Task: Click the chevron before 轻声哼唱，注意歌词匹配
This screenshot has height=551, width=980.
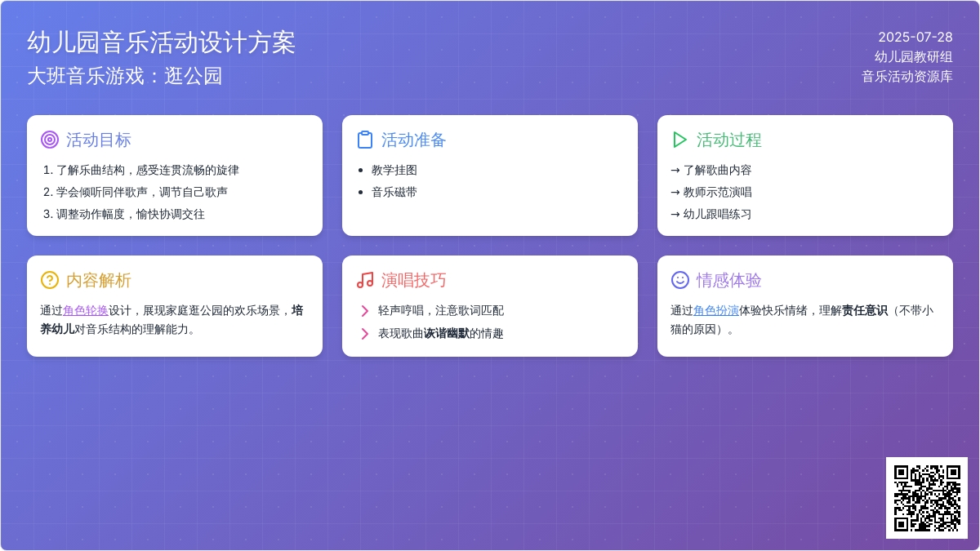Action: 364,311
